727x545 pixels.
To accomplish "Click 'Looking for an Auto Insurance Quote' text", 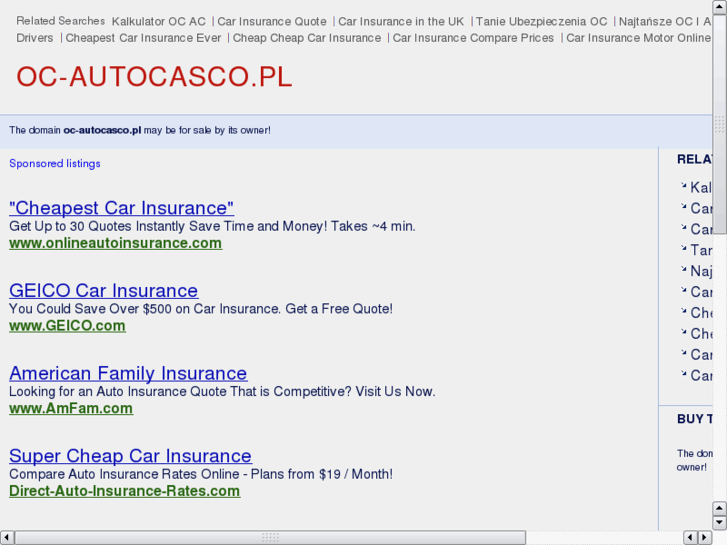I will coord(222,391).
